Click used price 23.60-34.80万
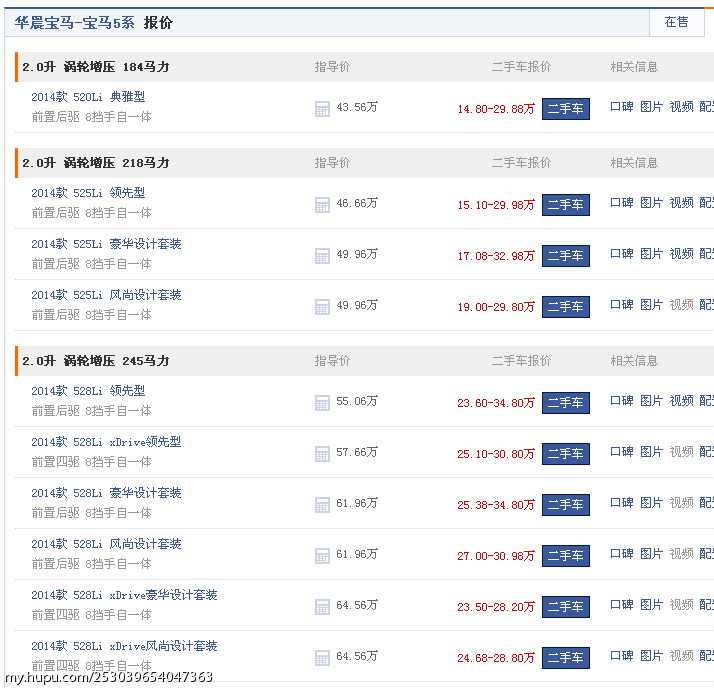The width and height of the screenshot is (714, 688). point(496,403)
